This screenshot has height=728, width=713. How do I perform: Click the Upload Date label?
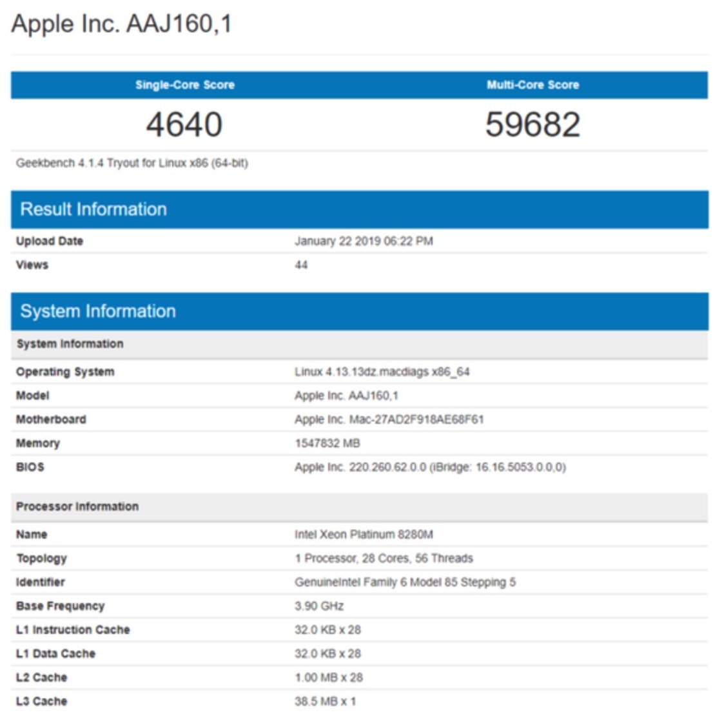click(50, 242)
